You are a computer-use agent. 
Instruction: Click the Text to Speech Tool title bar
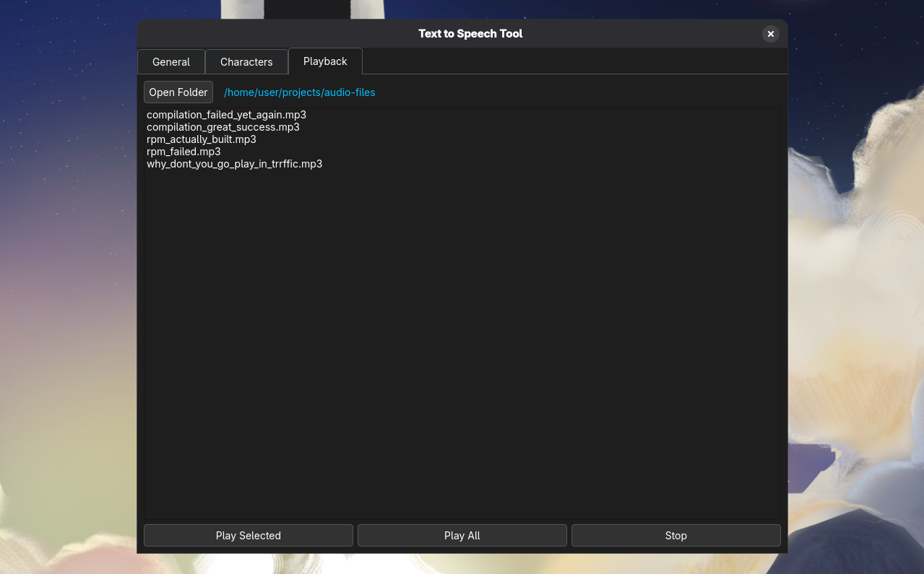(470, 33)
